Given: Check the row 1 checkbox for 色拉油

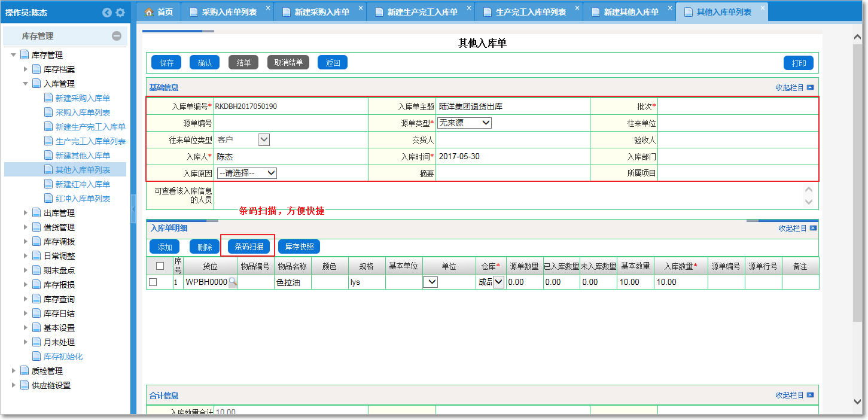Looking at the screenshot, I should pyautogui.click(x=153, y=282).
